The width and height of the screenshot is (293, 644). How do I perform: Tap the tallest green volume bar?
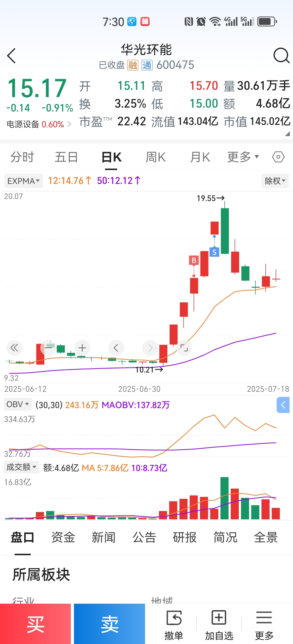[224, 498]
